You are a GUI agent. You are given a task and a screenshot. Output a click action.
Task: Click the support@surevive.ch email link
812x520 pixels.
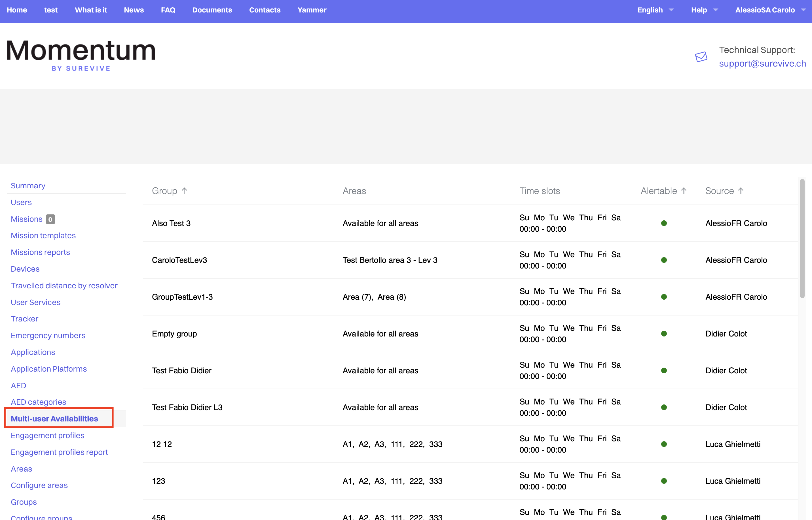click(x=762, y=63)
